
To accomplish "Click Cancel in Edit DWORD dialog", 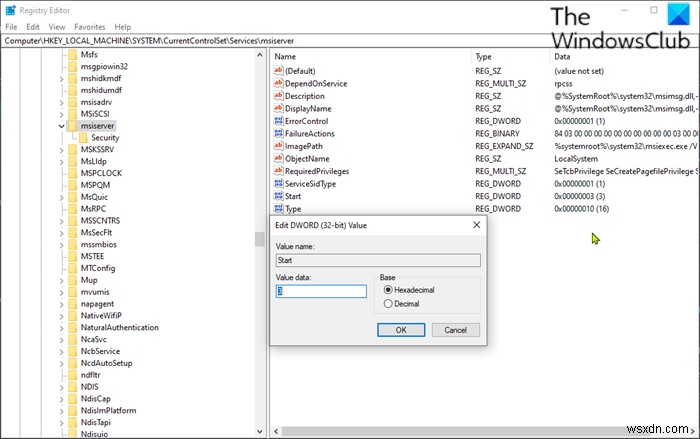I will pos(455,330).
